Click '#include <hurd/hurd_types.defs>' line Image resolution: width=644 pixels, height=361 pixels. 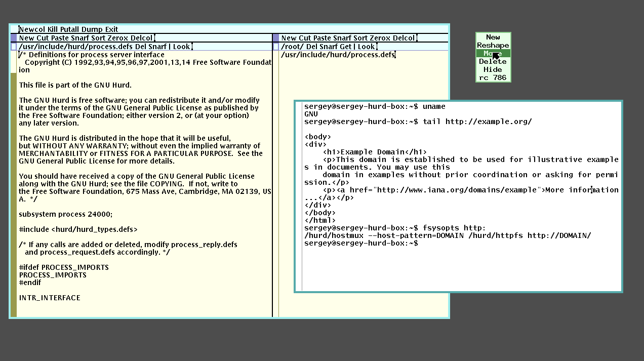pyautogui.click(x=78, y=229)
